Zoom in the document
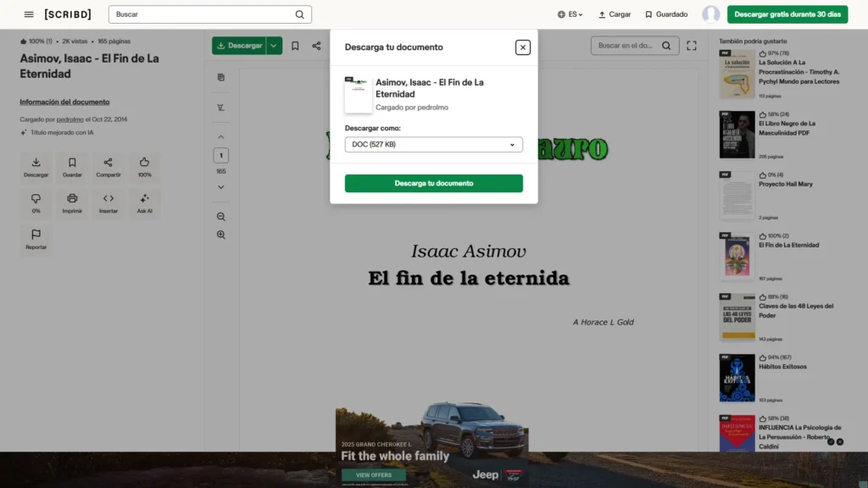Screen dimensions: 868x488 [x=221, y=235]
